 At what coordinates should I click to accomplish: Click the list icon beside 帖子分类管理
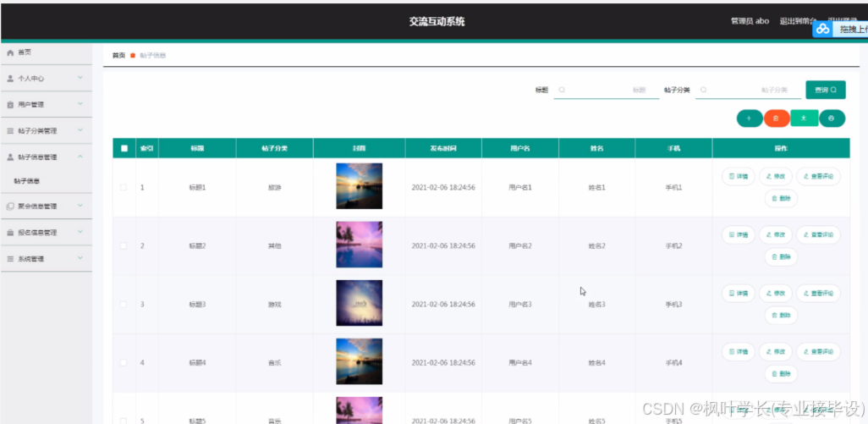[10, 131]
